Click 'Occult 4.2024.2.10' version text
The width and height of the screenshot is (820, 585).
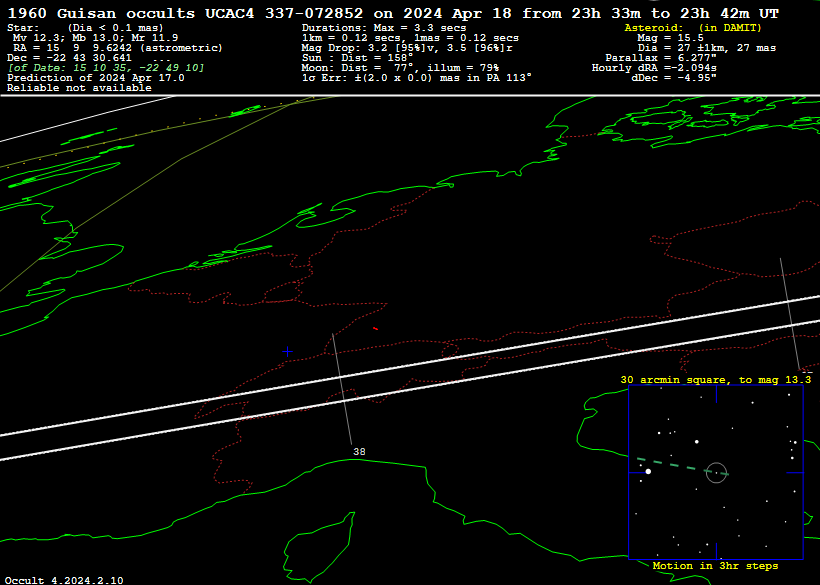coord(65,580)
